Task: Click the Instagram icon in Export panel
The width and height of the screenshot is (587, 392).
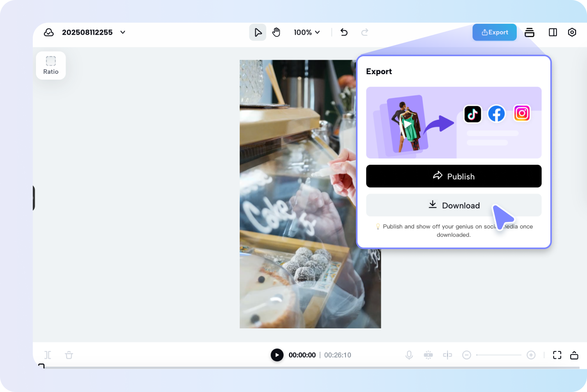Action: [522, 113]
